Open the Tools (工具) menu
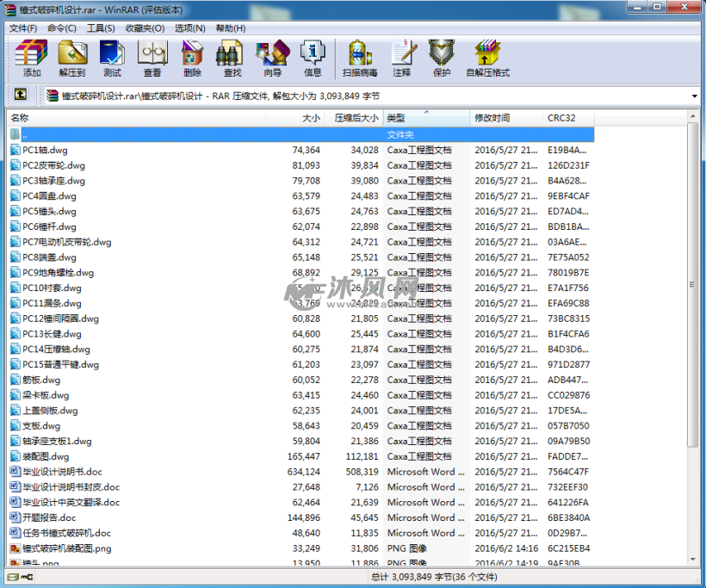 pos(101,28)
